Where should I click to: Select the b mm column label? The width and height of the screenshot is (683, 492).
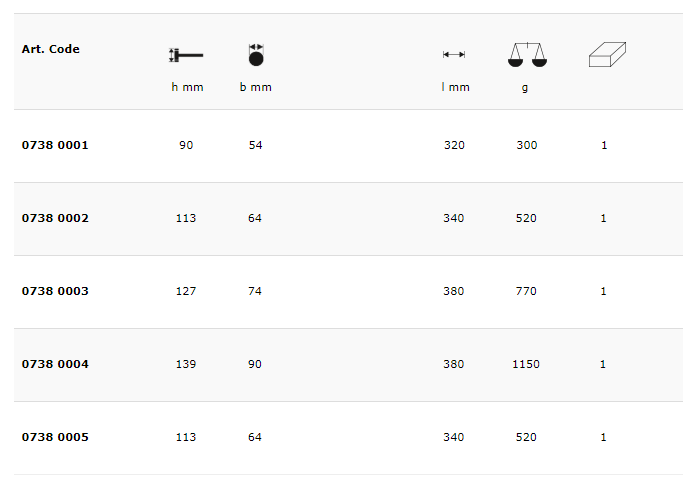tap(255, 87)
